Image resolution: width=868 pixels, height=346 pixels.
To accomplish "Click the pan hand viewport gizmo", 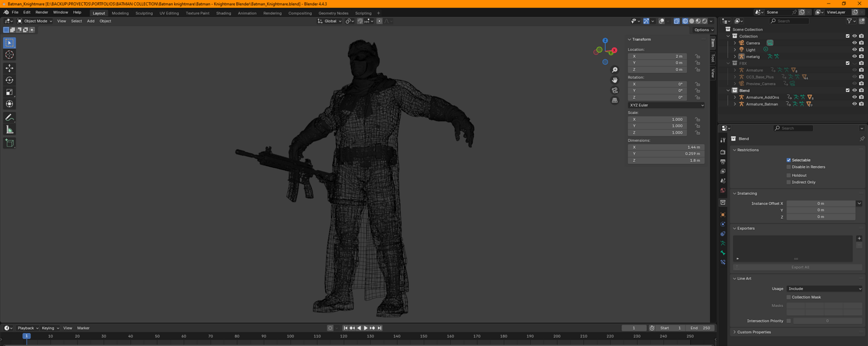I will [615, 80].
